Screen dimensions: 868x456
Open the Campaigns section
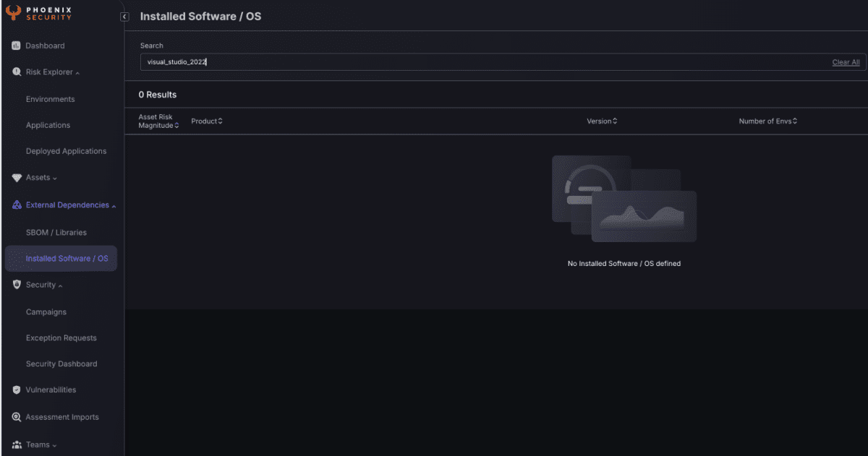[x=46, y=312]
